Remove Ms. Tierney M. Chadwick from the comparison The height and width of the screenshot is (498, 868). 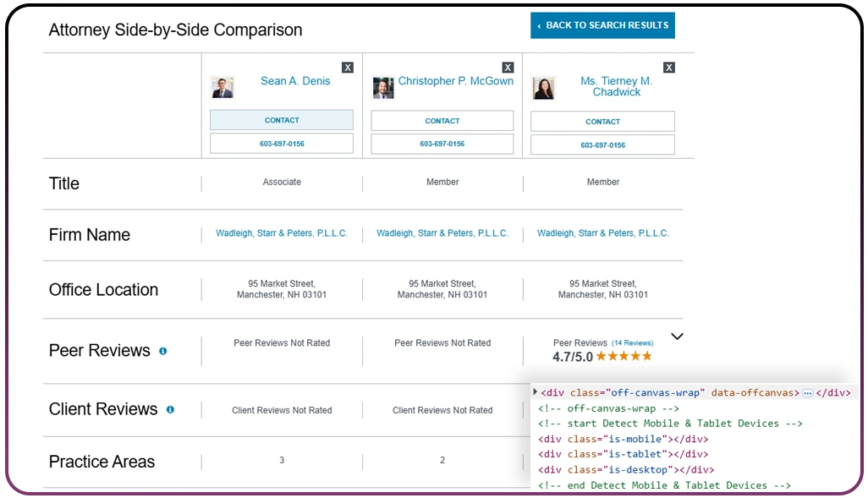(668, 67)
